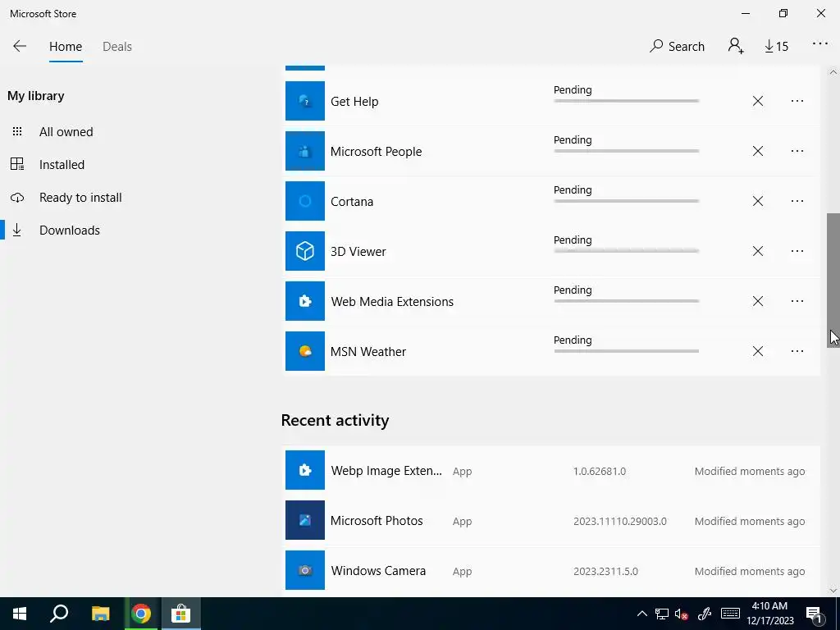This screenshot has height=630, width=840.
Task: Select All owned in My library
Action: (x=66, y=132)
